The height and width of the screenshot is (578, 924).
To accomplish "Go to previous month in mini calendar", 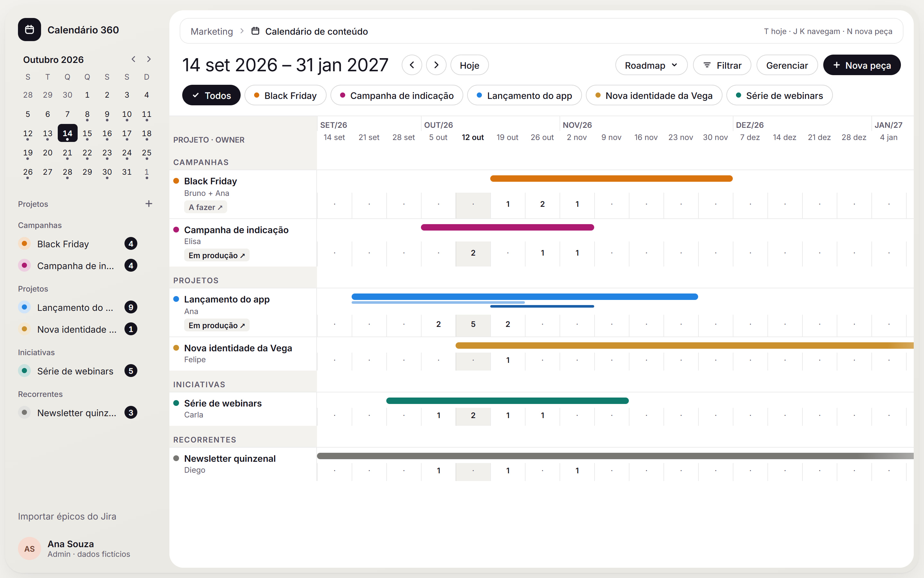I will (133, 59).
